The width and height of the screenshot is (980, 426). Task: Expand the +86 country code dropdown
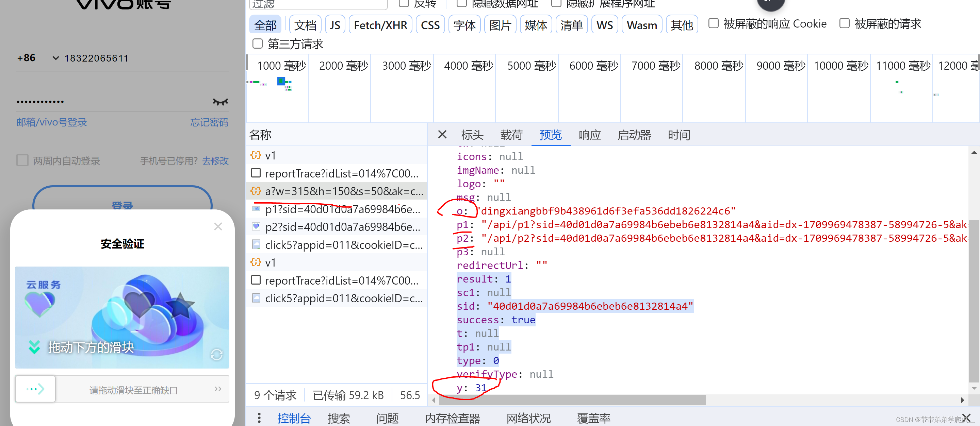55,58
